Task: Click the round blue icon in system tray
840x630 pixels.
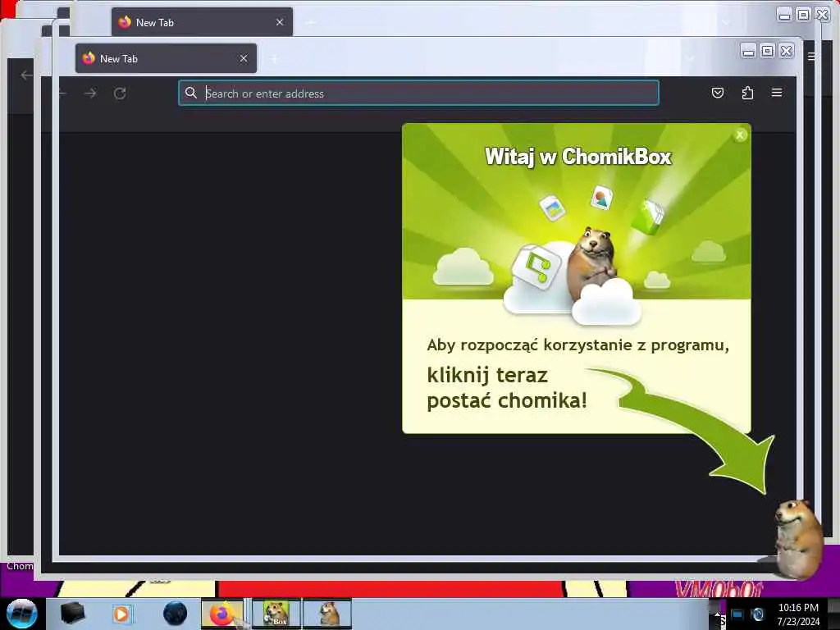Action: (x=757, y=614)
